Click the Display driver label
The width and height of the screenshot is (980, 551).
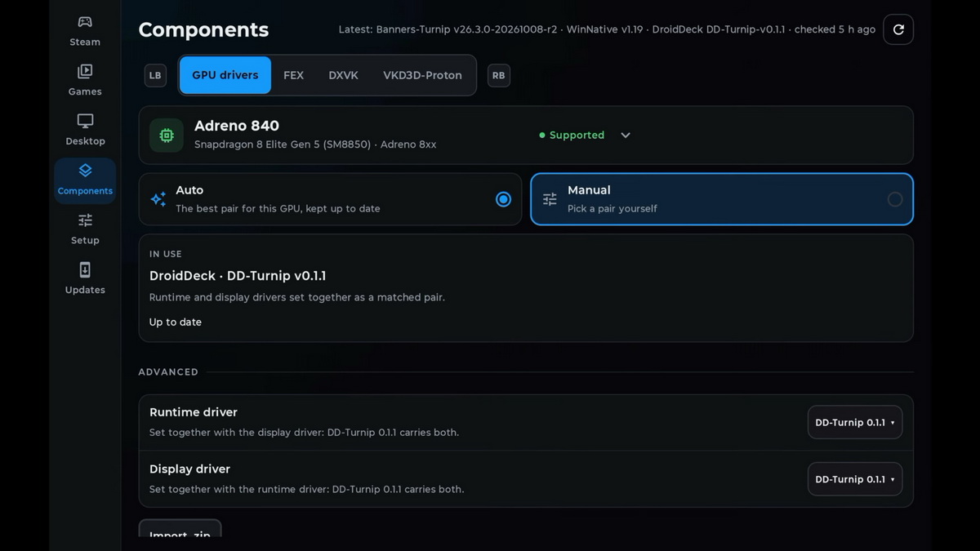[189, 469]
